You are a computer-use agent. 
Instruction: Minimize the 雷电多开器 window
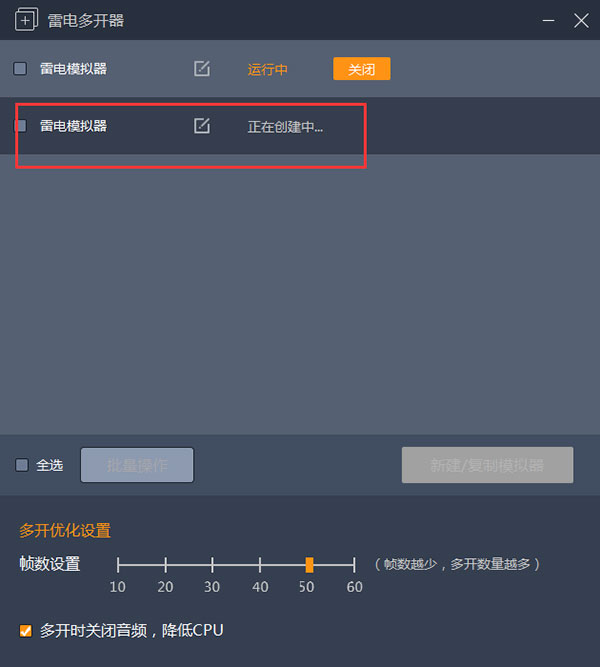click(x=548, y=20)
